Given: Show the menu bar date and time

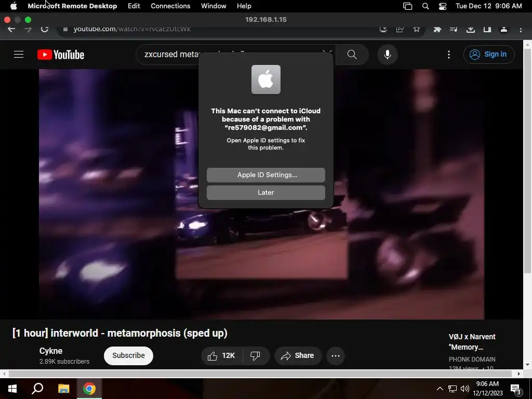Looking at the screenshot, I should coord(488,6).
